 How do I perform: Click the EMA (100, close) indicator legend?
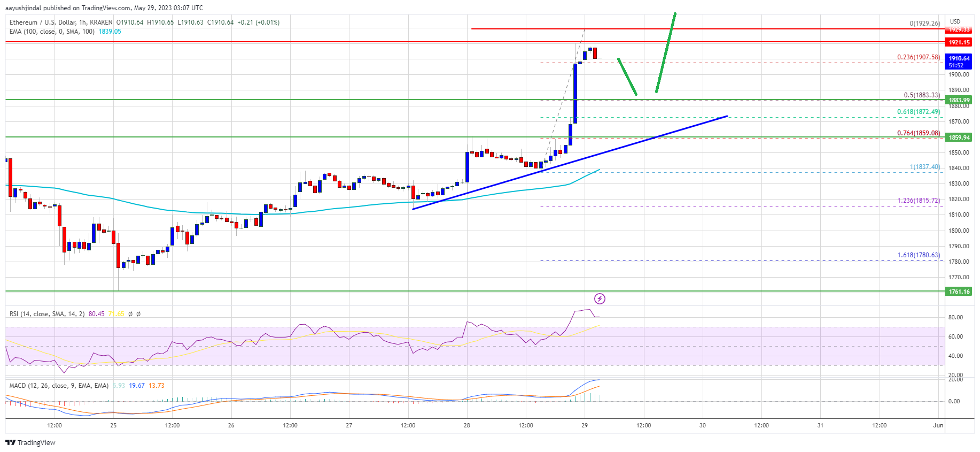click(x=52, y=32)
